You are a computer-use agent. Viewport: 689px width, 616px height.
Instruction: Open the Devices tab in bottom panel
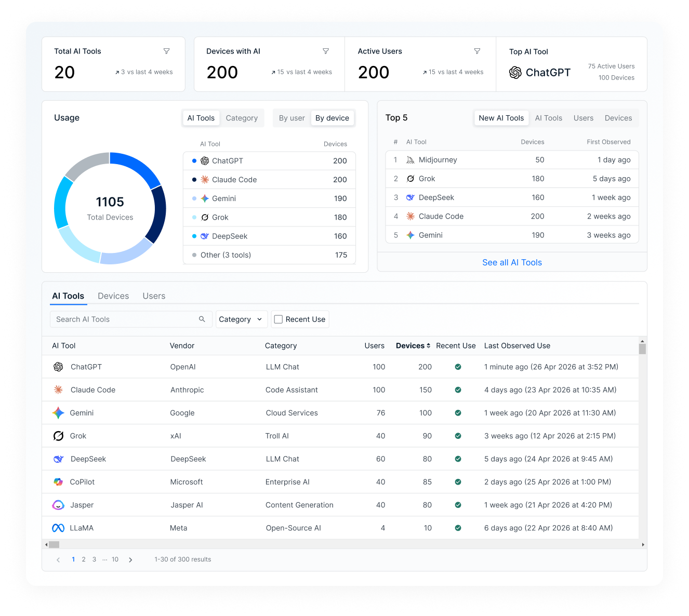[113, 296]
